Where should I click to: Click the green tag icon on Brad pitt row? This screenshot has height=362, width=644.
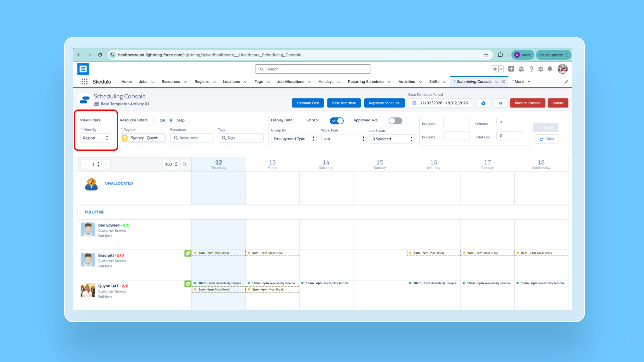pos(188,253)
